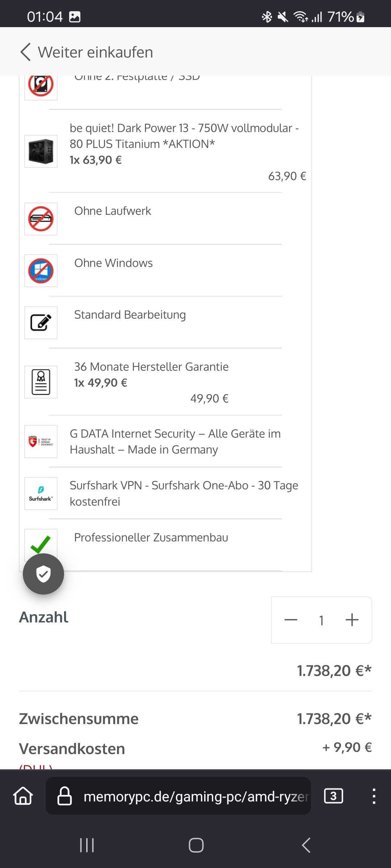Tap the Surfshark VPN logo
Screen dimensions: 391x868
click(41, 493)
